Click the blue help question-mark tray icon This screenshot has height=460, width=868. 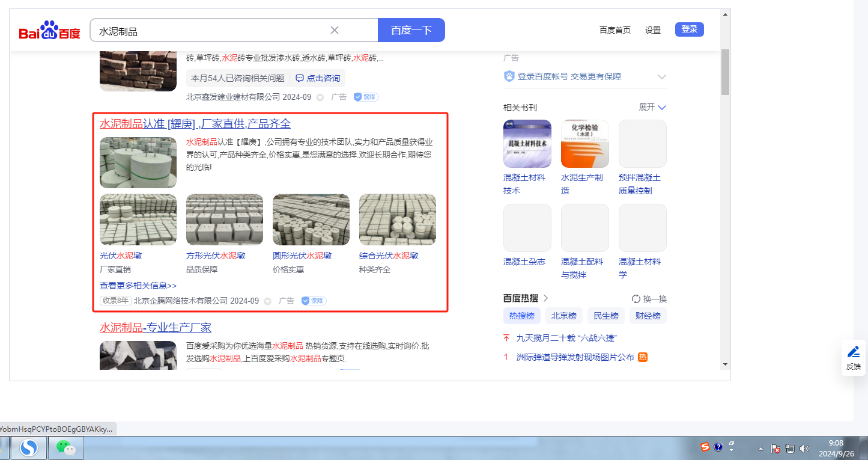tap(718, 447)
